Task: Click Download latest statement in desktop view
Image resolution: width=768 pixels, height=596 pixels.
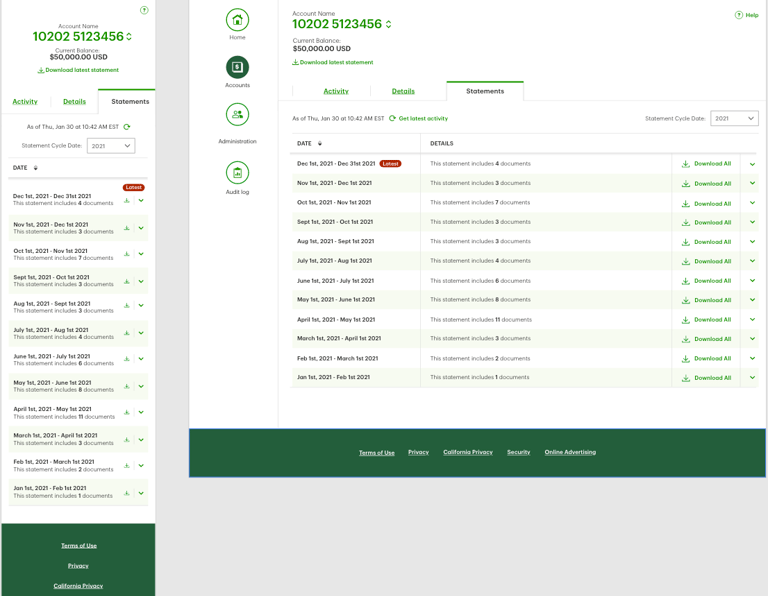Action: [x=333, y=62]
